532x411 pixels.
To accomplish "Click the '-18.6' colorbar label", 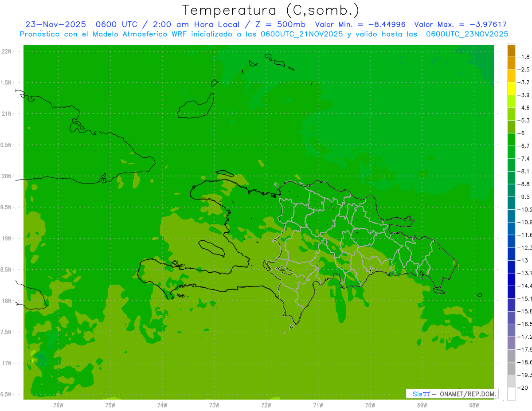I will (525, 362).
